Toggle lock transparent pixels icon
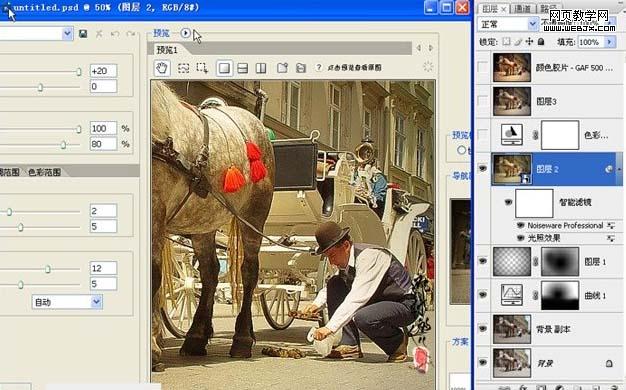 point(506,42)
